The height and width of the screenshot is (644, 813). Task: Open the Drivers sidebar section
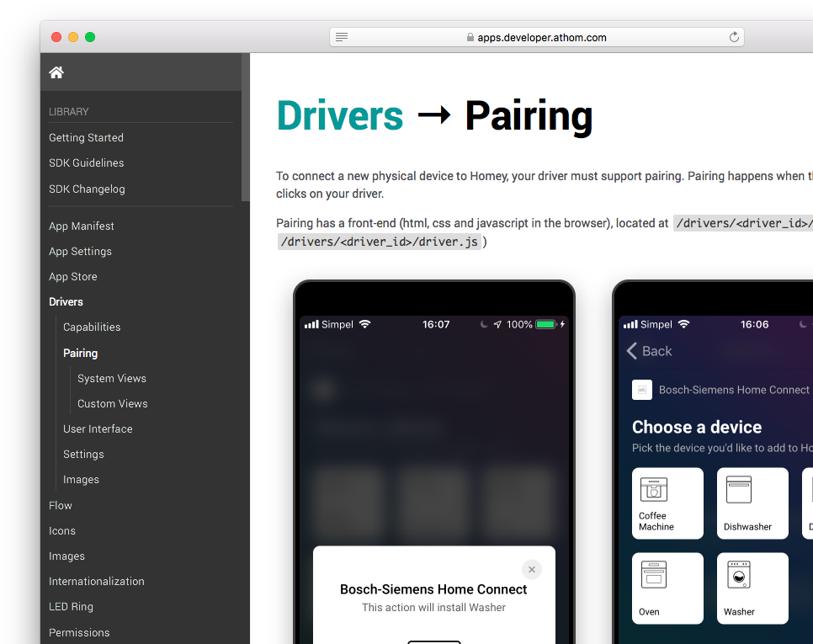[66, 301]
